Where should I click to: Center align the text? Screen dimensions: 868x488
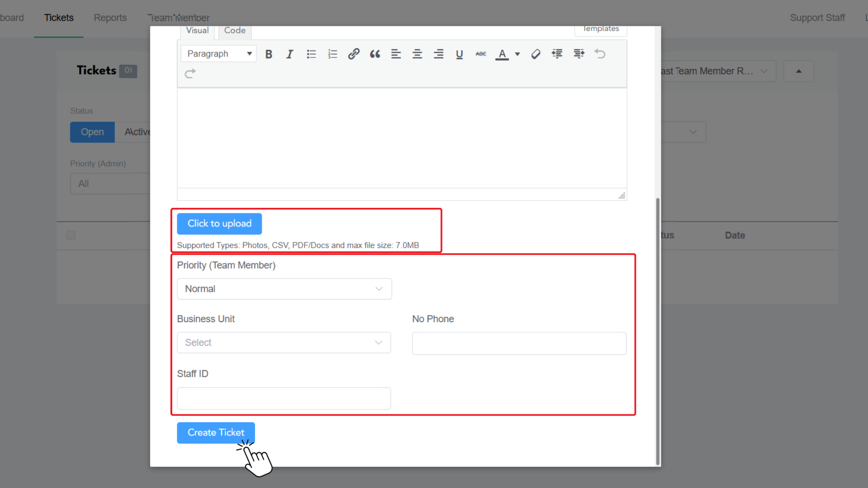(x=417, y=54)
